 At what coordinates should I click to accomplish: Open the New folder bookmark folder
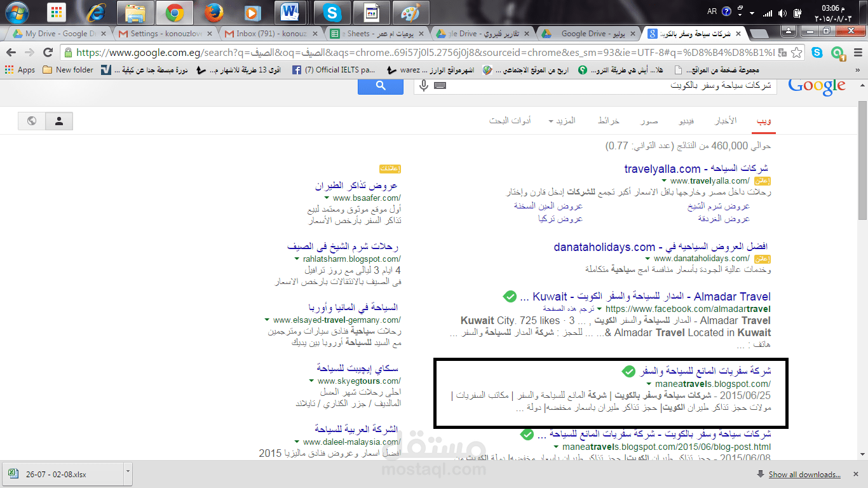[68, 70]
